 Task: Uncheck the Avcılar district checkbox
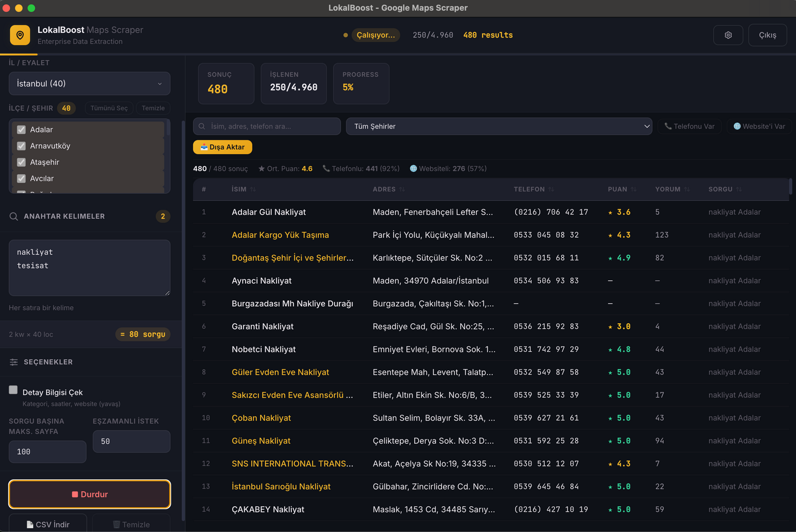21,178
